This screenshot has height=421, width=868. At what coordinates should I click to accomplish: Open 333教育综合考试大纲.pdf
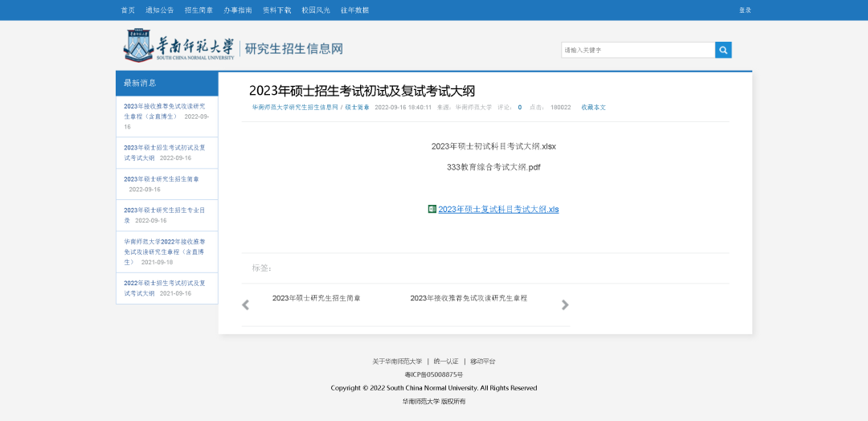click(493, 167)
